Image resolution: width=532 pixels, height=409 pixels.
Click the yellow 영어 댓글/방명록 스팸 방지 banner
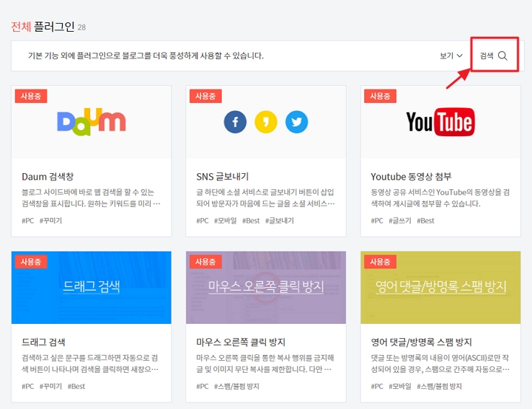point(440,288)
